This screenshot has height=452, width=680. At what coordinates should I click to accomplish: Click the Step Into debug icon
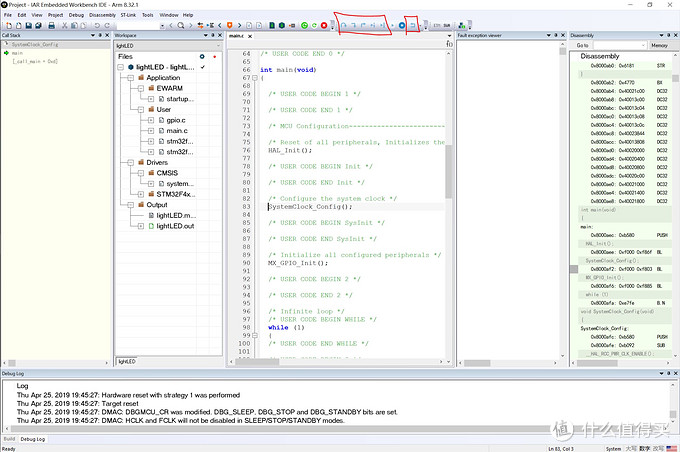(353, 26)
